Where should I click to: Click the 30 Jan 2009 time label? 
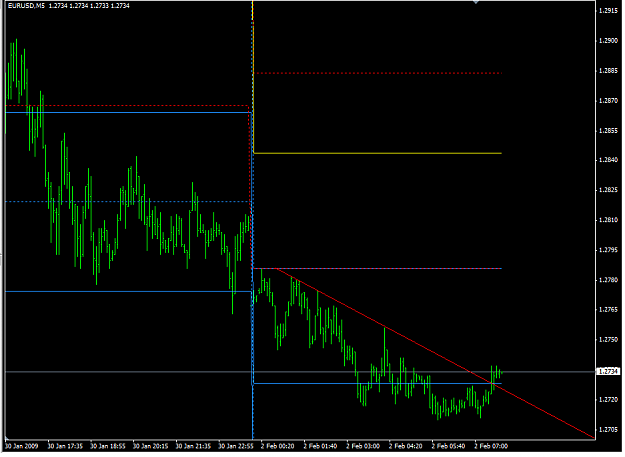pyautogui.click(x=22, y=446)
